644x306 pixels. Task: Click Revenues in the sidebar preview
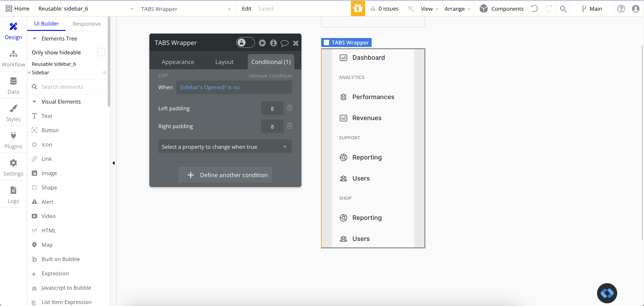[x=367, y=118]
